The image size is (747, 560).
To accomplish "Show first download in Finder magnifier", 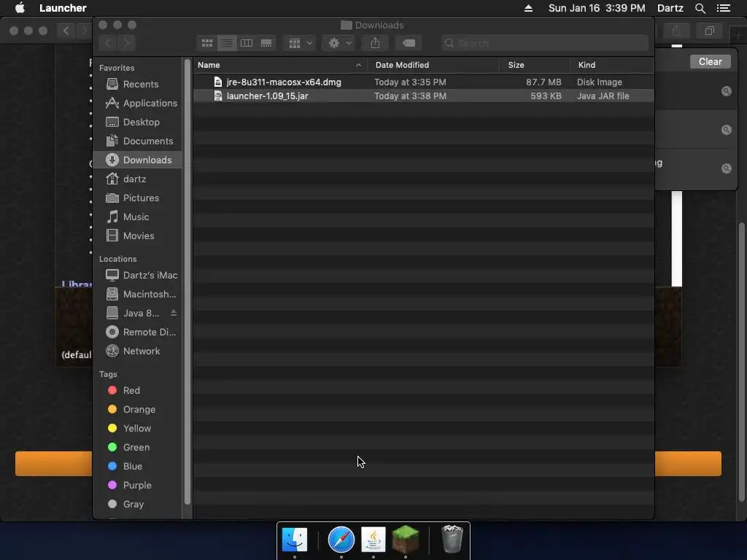I will click(x=726, y=91).
